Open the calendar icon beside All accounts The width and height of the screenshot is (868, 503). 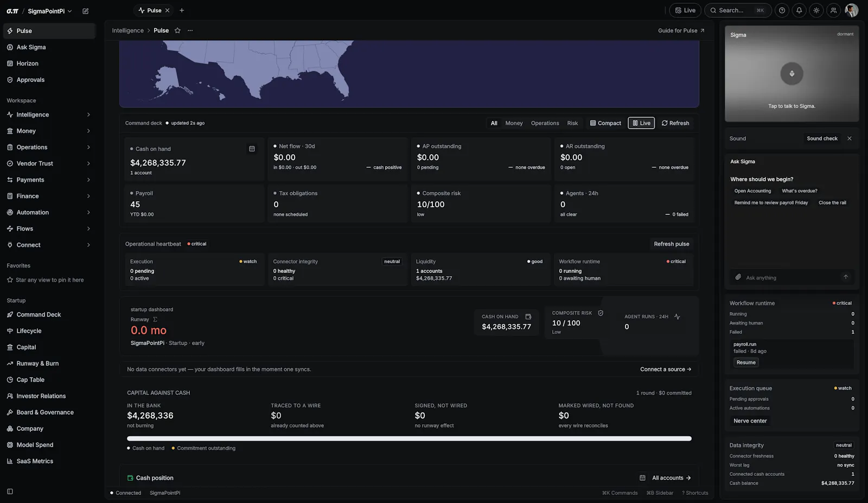642,478
